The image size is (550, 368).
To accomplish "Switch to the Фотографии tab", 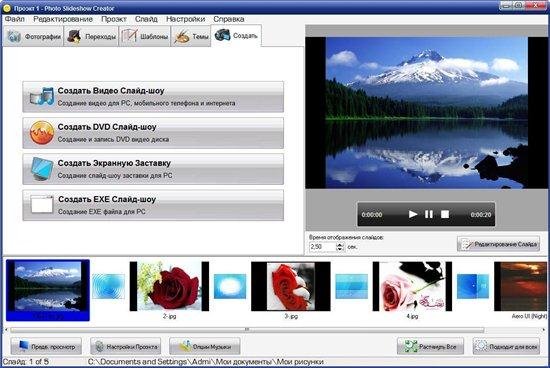I will 34,36.
